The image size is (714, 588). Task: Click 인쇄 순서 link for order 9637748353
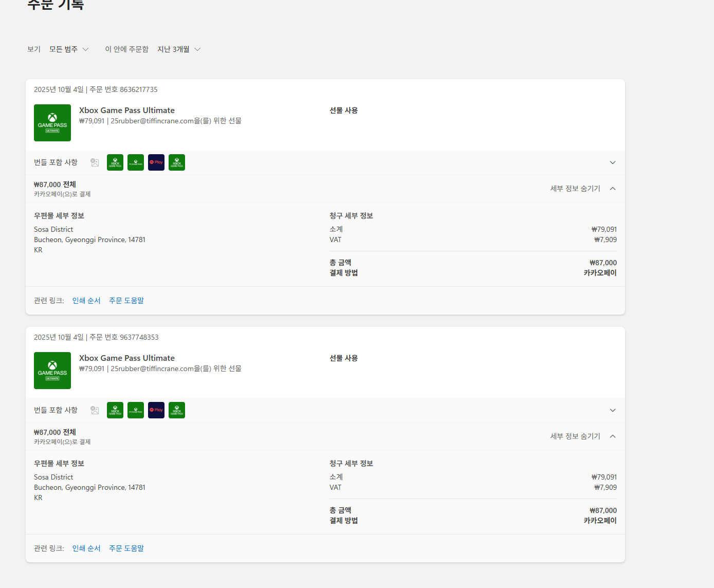[86, 548]
